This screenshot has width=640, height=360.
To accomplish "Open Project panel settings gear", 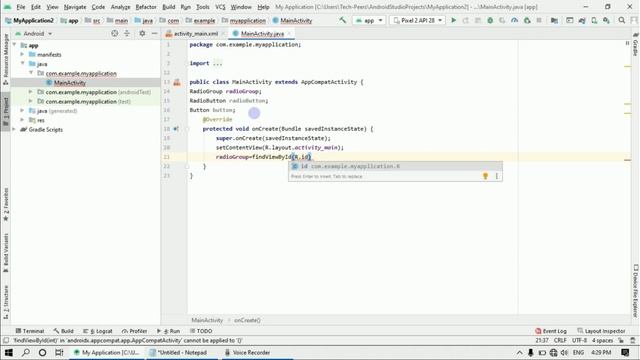I will 142,33.
